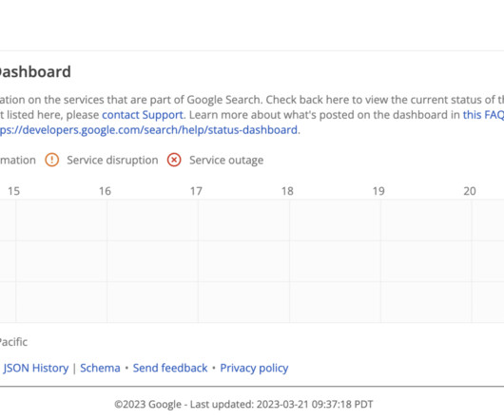Select day 15 column header
Screen dimensions: 504x420
[x=14, y=191]
